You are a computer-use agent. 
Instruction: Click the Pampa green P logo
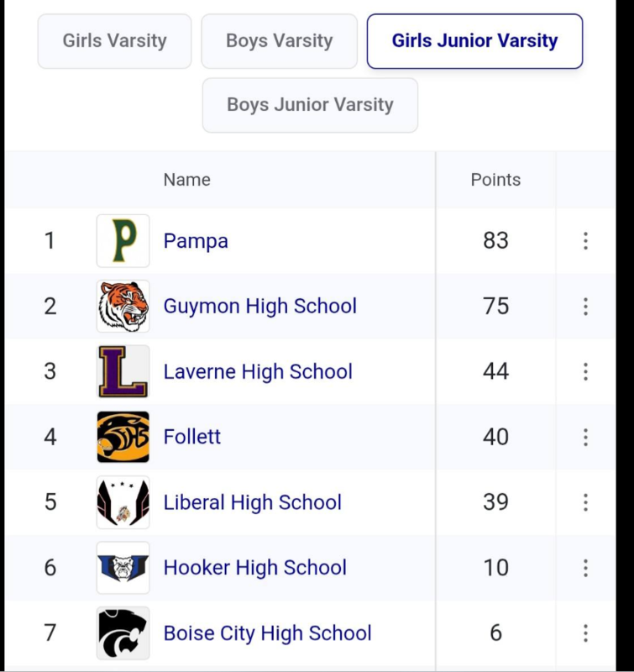123,241
